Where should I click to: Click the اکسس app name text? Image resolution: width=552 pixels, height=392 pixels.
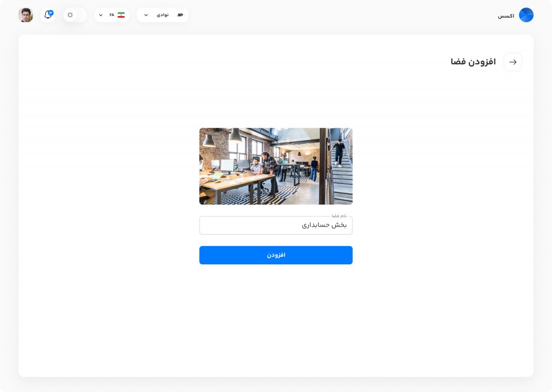tap(506, 16)
